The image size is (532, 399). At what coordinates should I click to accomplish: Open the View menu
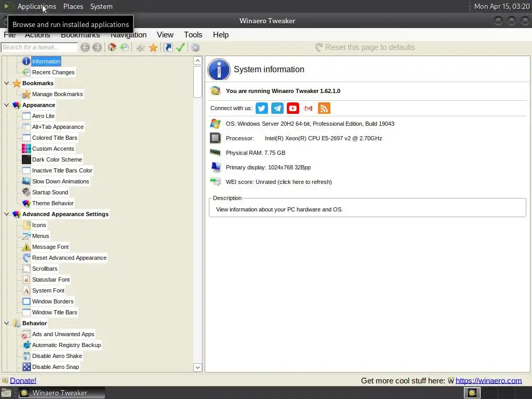click(x=165, y=35)
